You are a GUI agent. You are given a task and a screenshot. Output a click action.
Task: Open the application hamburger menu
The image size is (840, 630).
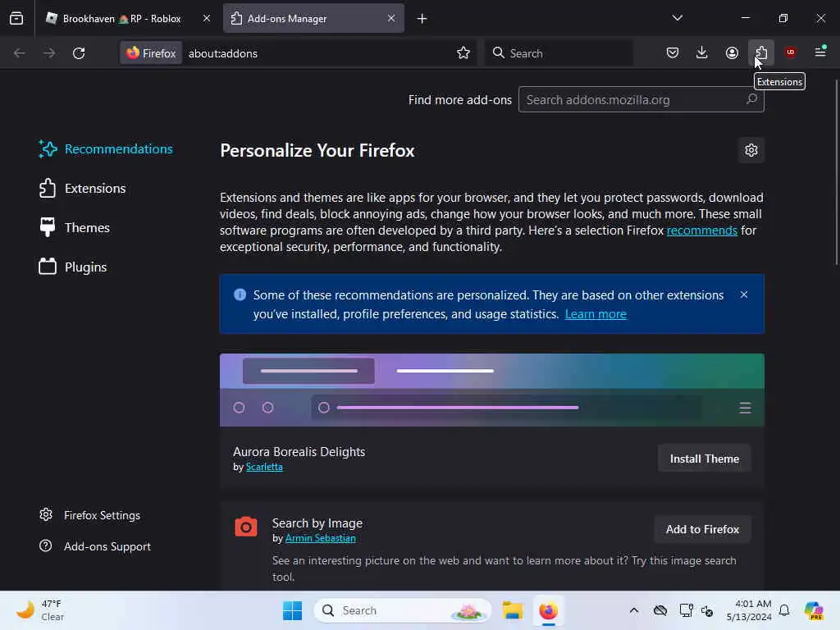pos(820,52)
